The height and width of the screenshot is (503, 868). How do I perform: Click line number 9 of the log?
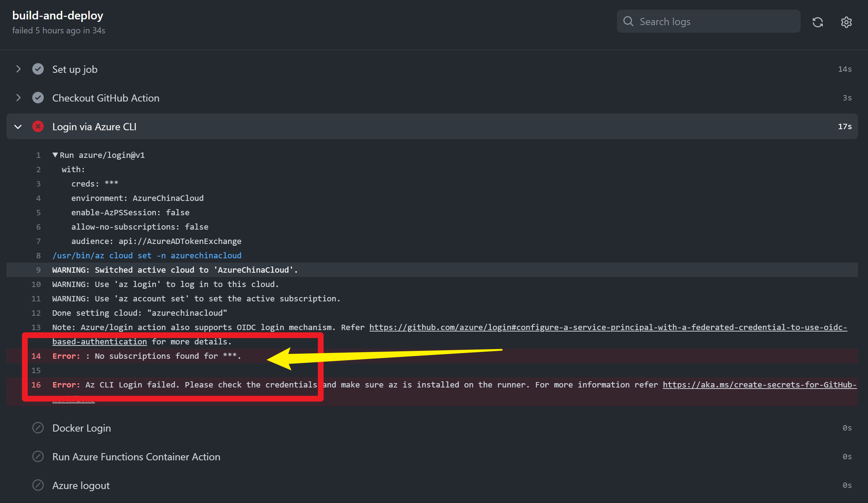coord(38,270)
